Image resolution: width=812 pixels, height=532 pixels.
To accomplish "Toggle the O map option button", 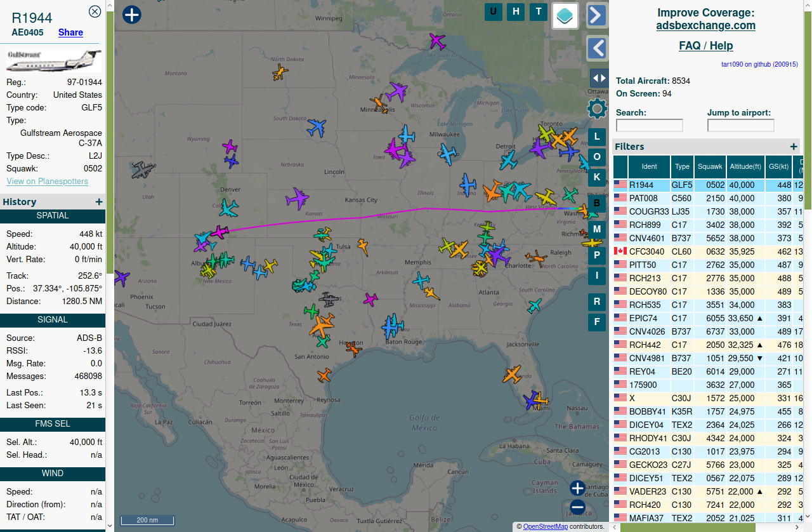I will click(x=597, y=157).
